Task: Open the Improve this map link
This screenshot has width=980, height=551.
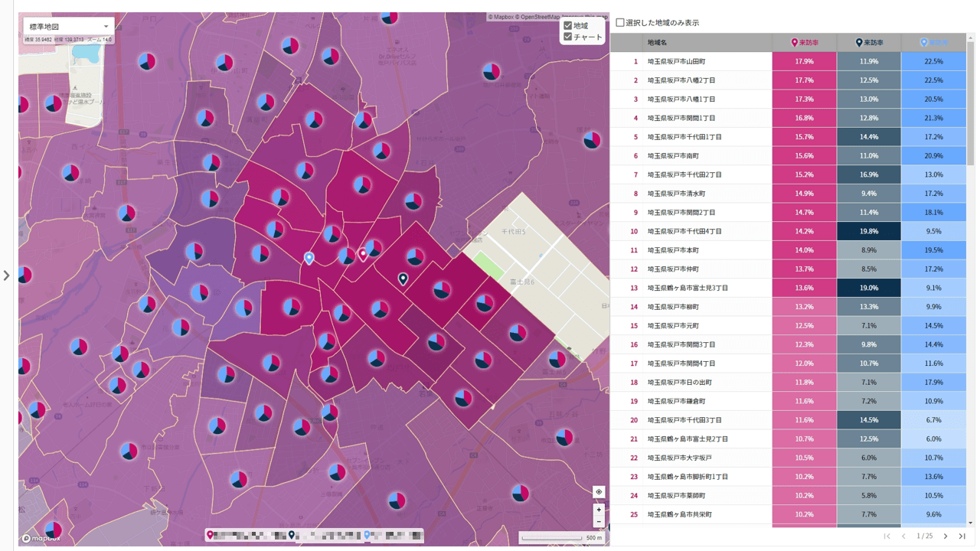Action: 585,16
